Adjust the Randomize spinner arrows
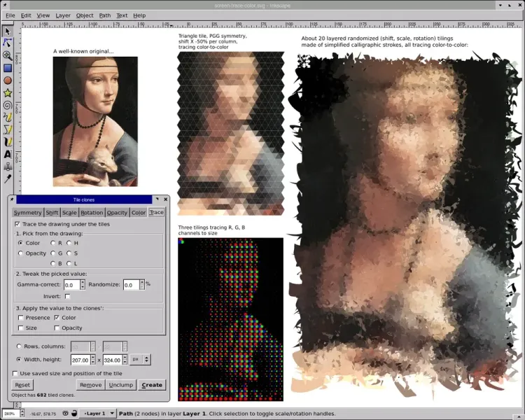 pos(142,285)
